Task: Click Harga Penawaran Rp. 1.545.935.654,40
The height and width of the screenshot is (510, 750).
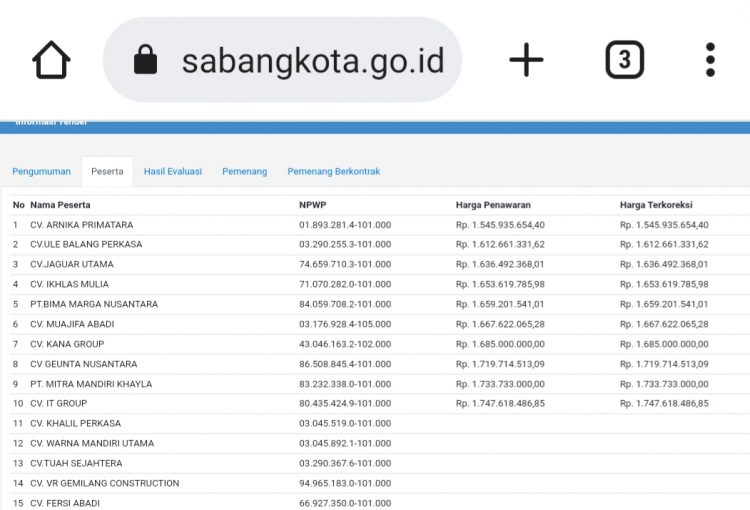Action: tap(500, 225)
